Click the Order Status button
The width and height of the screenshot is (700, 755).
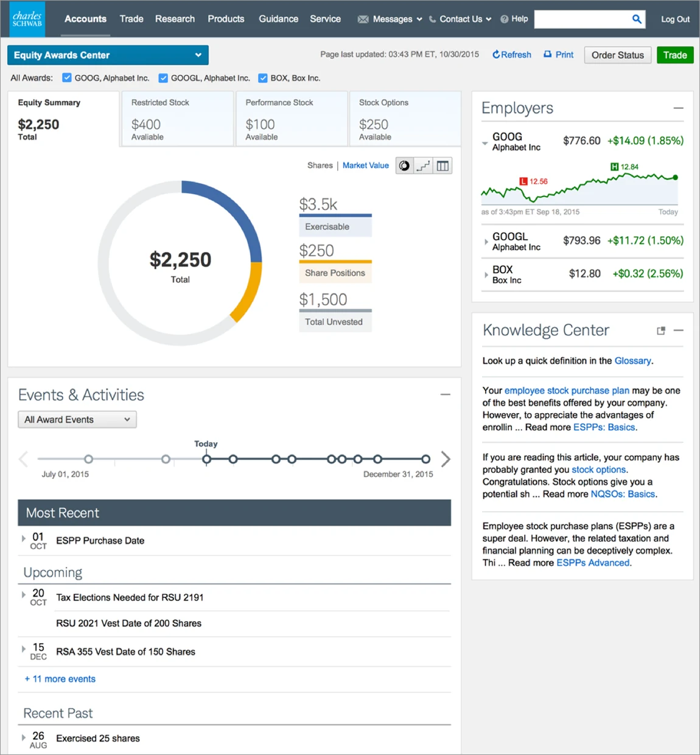click(x=617, y=55)
